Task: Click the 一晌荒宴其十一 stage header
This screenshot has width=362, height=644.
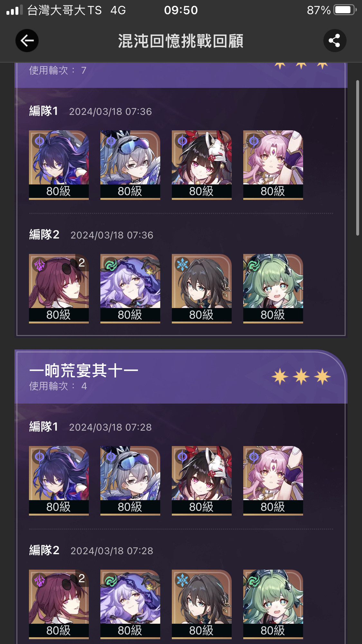Action: tap(84, 370)
